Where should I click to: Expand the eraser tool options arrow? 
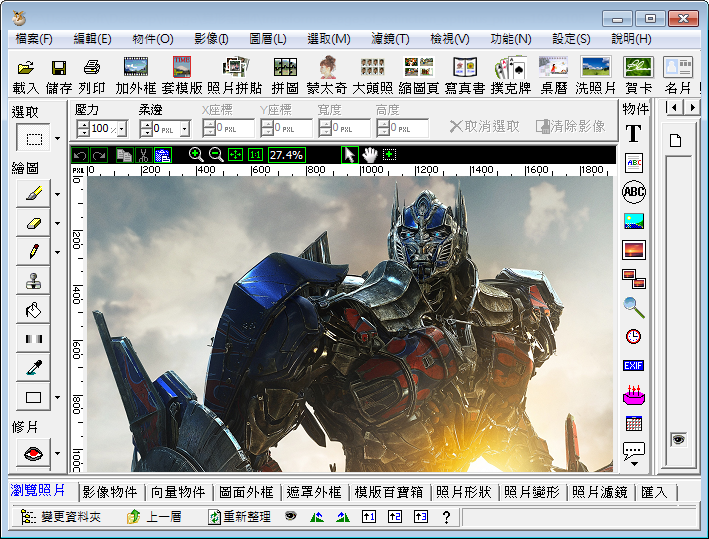(57, 223)
